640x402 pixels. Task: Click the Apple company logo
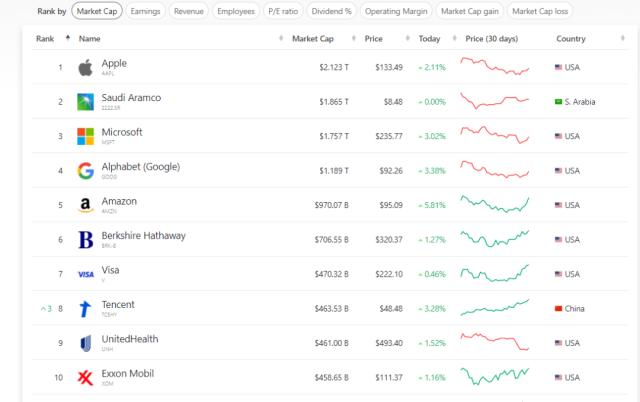(x=85, y=68)
